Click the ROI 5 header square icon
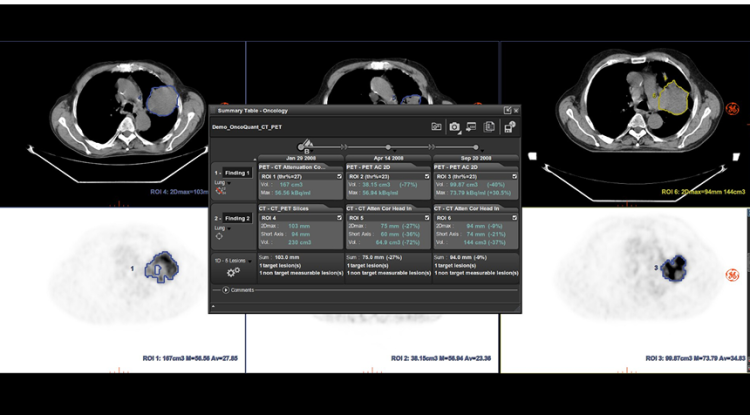 (x=427, y=218)
